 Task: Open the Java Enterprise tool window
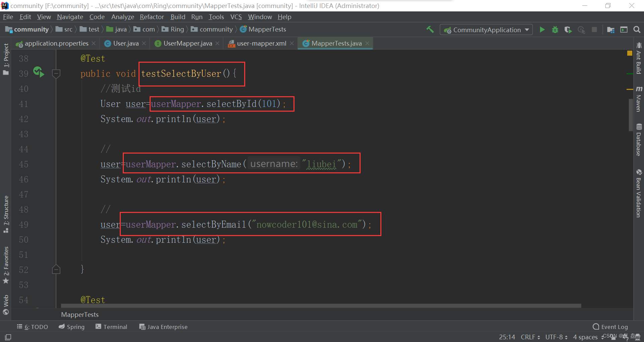pyautogui.click(x=163, y=327)
